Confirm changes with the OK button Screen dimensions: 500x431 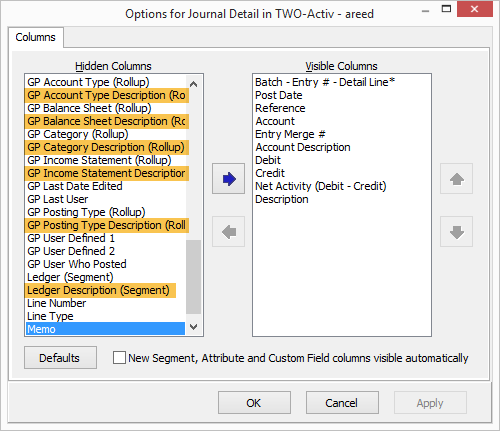point(254,403)
